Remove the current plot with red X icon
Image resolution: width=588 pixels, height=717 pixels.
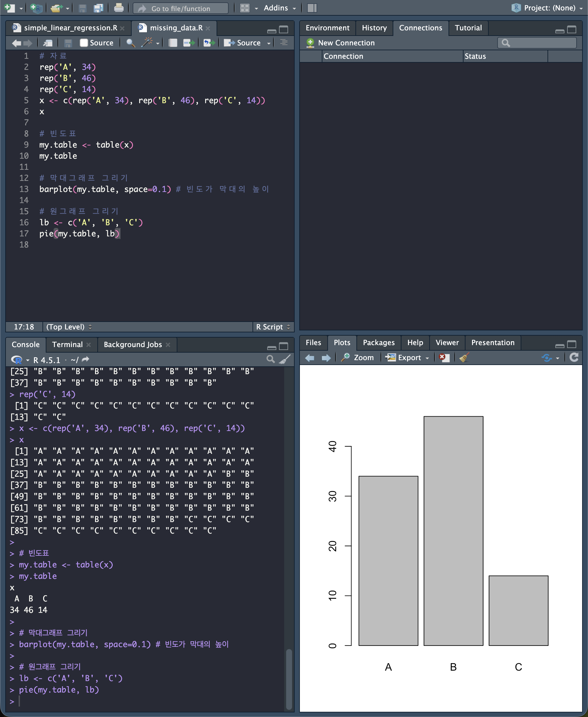tap(444, 358)
